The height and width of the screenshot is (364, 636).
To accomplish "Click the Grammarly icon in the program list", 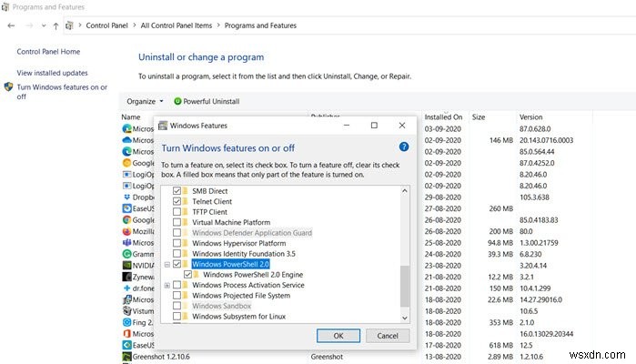I will click(x=126, y=254).
